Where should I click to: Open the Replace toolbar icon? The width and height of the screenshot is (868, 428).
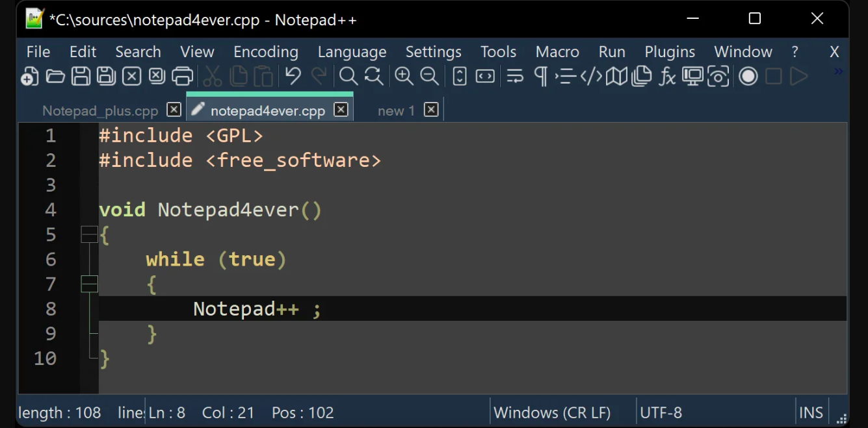[x=374, y=77]
